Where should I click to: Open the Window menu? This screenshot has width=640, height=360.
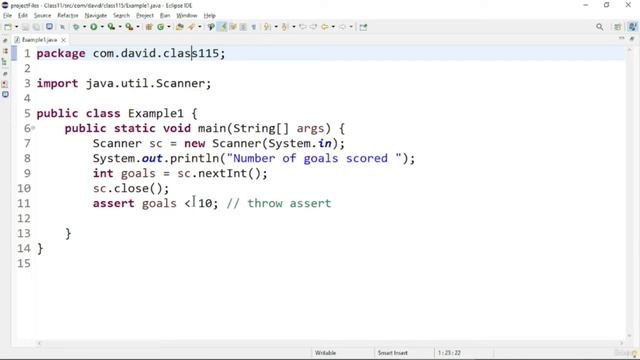[x=187, y=16]
